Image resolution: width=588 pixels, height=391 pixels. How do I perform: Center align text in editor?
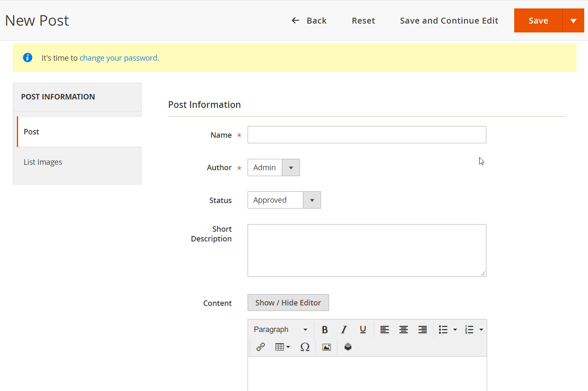pyautogui.click(x=403, y=329)
